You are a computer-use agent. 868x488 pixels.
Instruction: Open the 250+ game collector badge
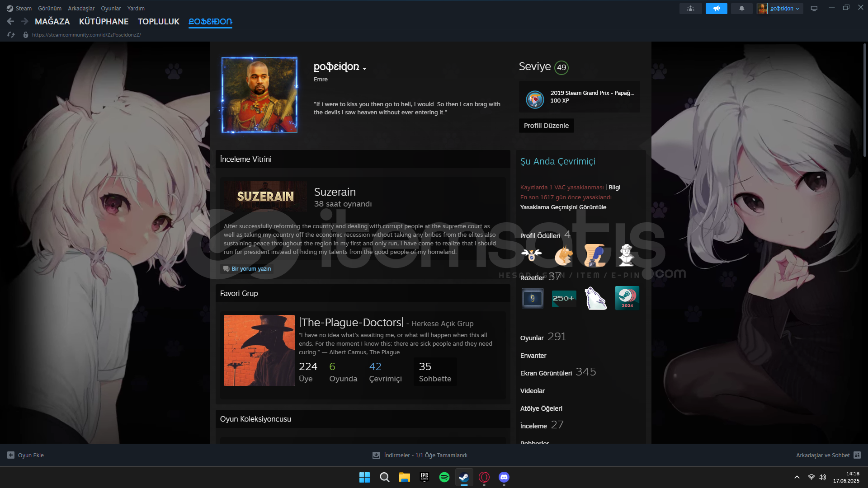coord(564,298)
